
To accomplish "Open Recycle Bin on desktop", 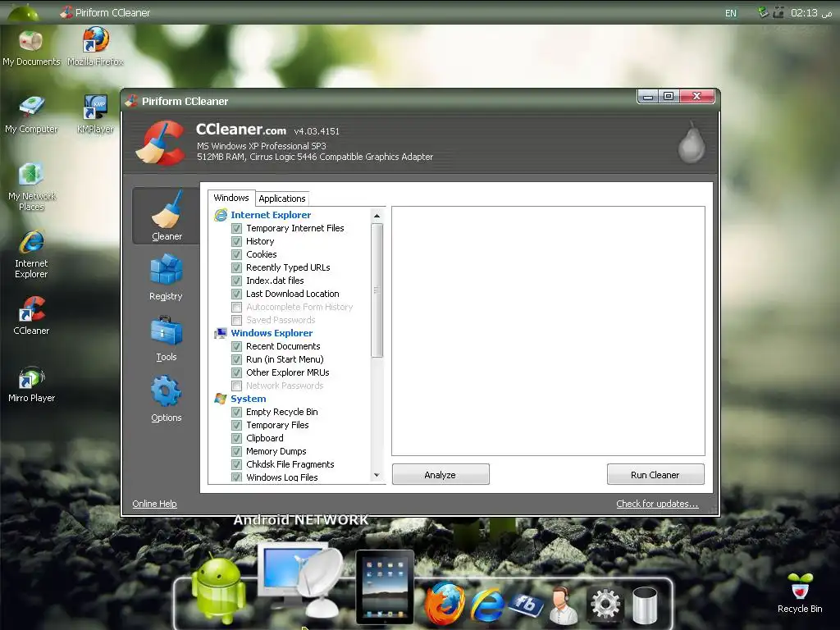I will pyautogui.click(x=799, y=594).
